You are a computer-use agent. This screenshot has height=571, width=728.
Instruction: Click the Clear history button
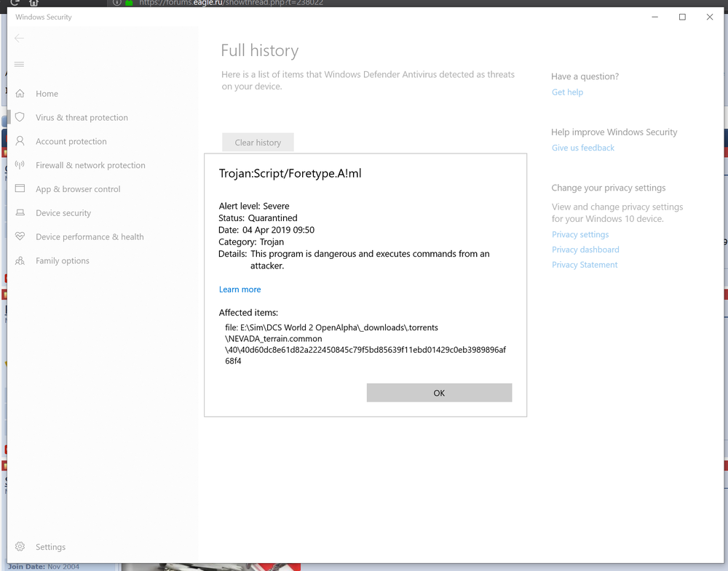[258, 143]
